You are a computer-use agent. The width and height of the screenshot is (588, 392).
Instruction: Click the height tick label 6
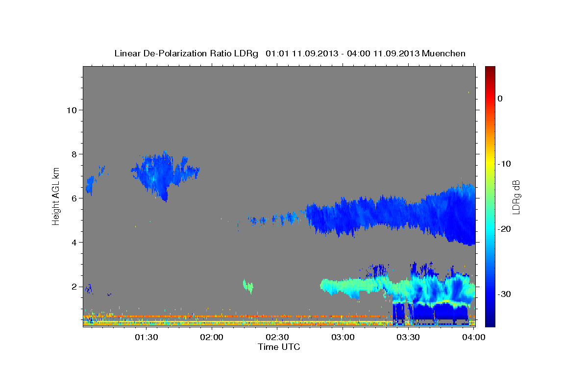74,198
